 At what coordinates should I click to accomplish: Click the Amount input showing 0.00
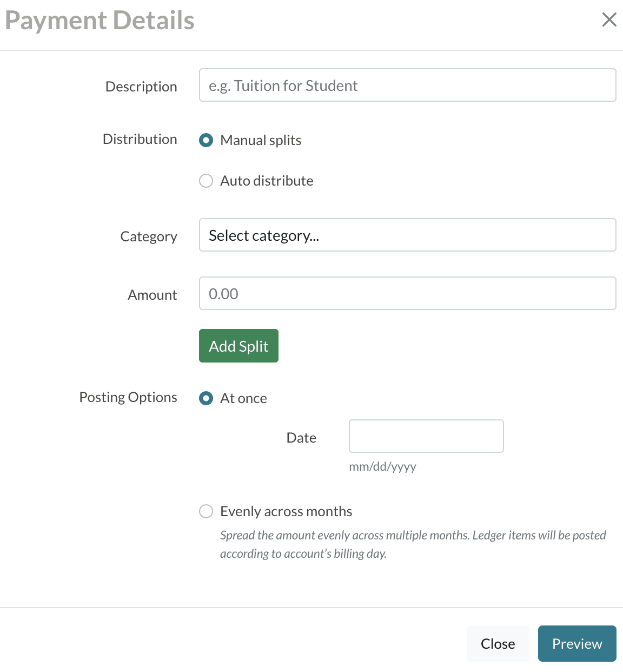click(407, 293)
